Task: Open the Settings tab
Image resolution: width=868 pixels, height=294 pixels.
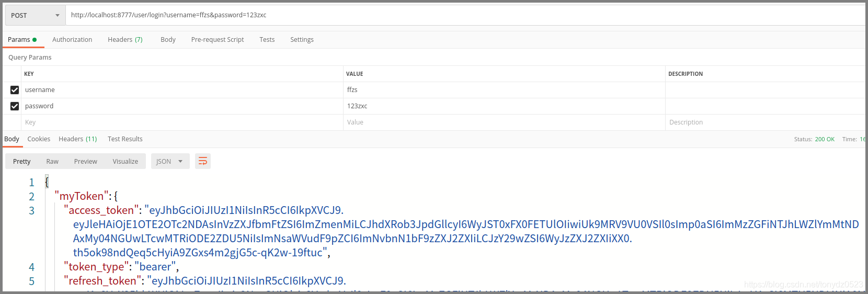Action: click(302, 40)
